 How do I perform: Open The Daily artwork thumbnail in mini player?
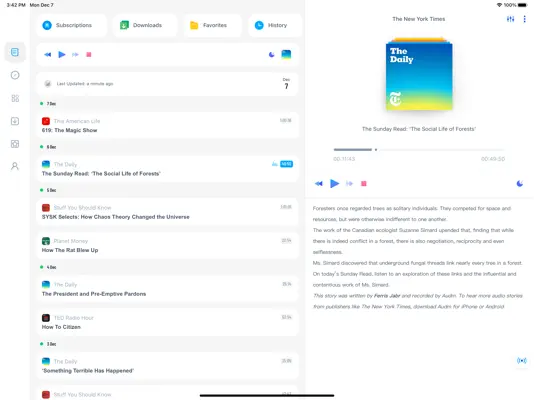tap(286, 54)
